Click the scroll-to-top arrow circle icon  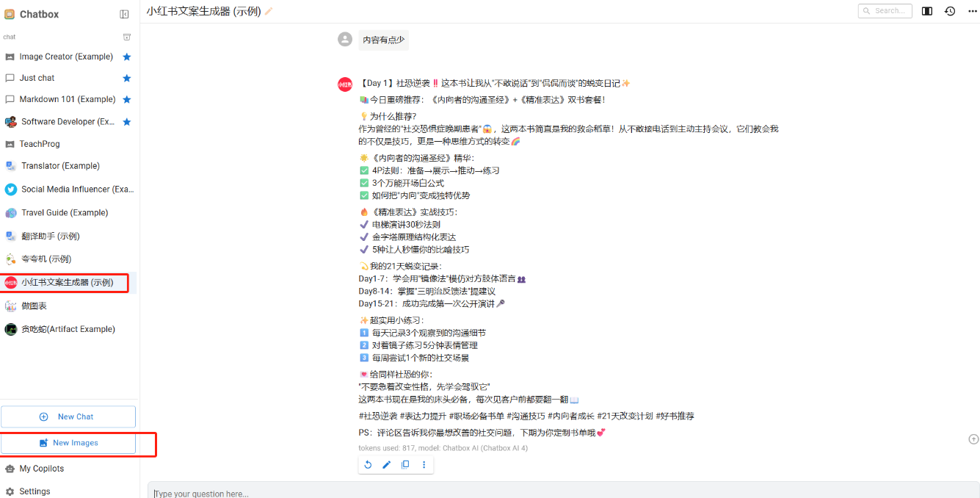click(973, 439)
